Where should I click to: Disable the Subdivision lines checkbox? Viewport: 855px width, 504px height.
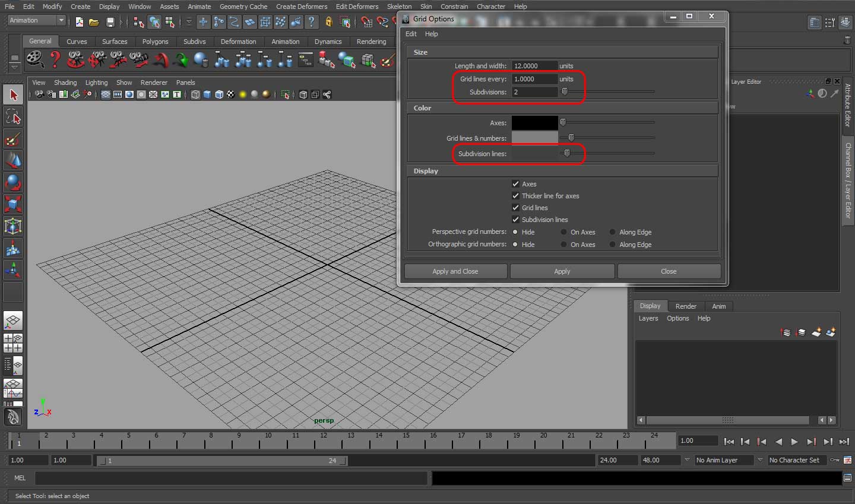[516, 220]
